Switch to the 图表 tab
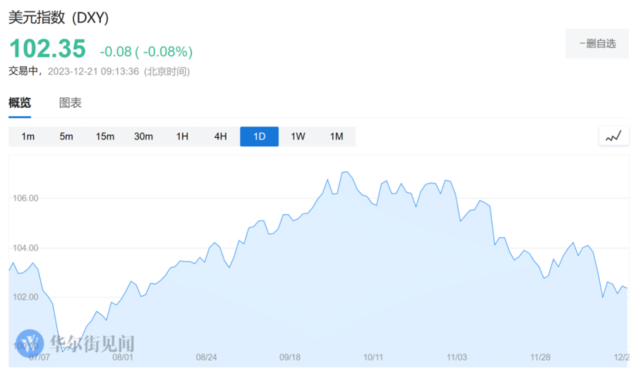The width and height of the screenshot is (640, 376). coord(70,103)
